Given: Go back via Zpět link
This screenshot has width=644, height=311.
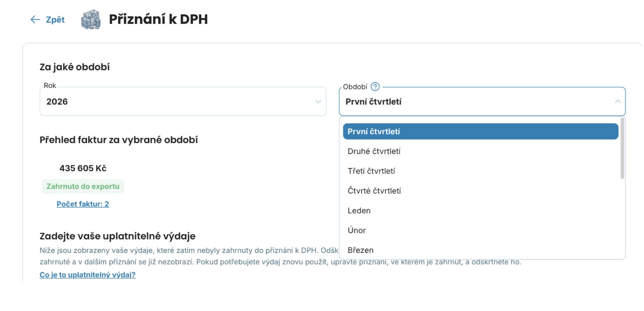Looking at the screenshot, I should click(55, 20).
